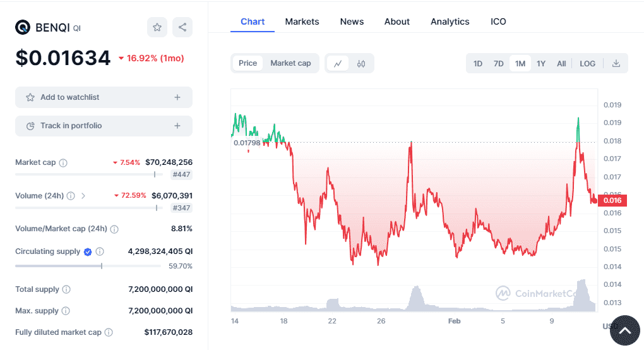Click the $117,670,028 diluted cap value
Image resolution: width=644 pixels, height=350 pixels.
tap(169, 332)
